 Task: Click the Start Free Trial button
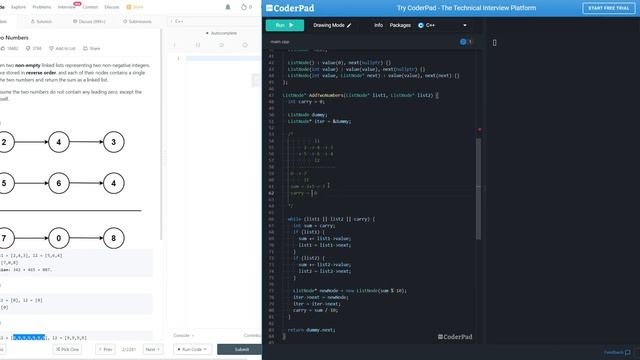pyautogui.click(x=609, y=8)
